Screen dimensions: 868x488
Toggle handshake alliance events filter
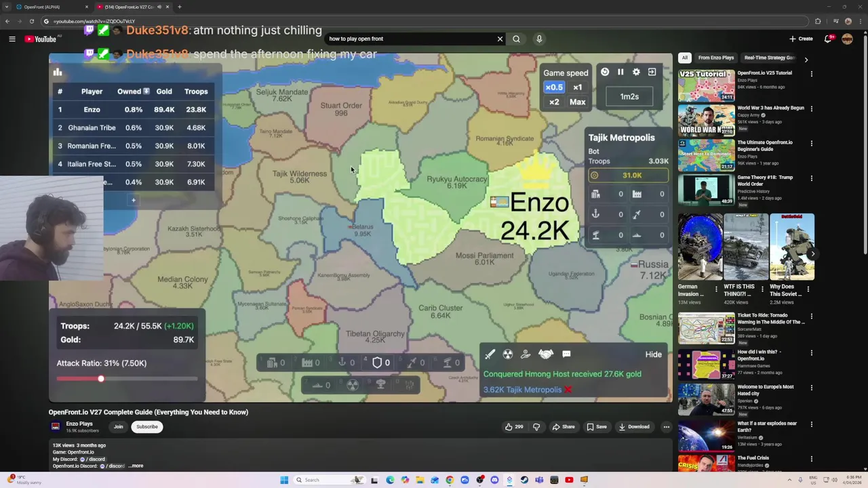546,354
